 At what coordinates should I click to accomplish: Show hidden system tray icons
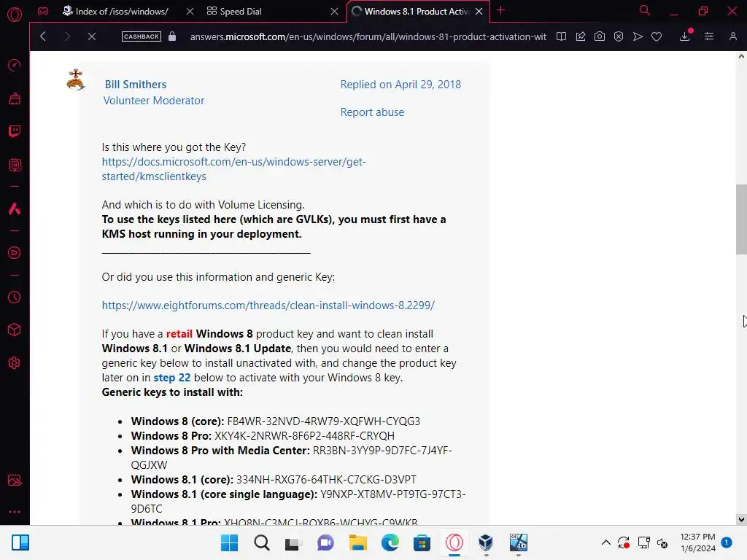pyautogui.click(x=606, y=542)
